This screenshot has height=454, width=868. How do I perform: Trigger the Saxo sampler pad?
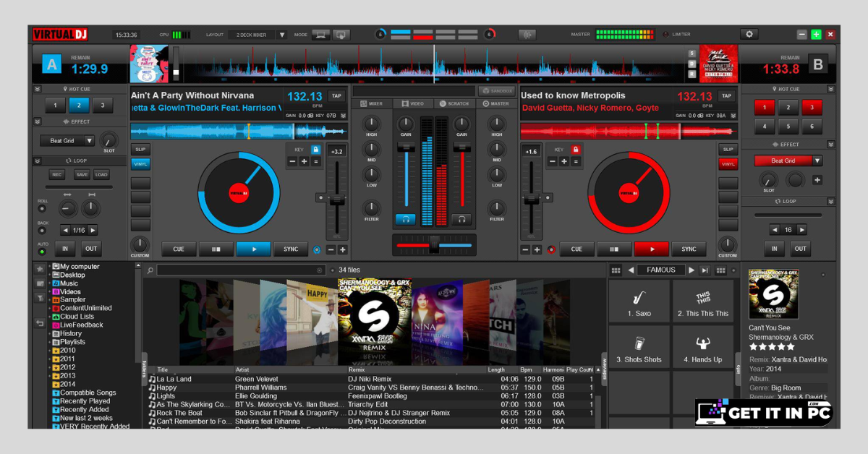pyautogui.click(x=639, y=301)
